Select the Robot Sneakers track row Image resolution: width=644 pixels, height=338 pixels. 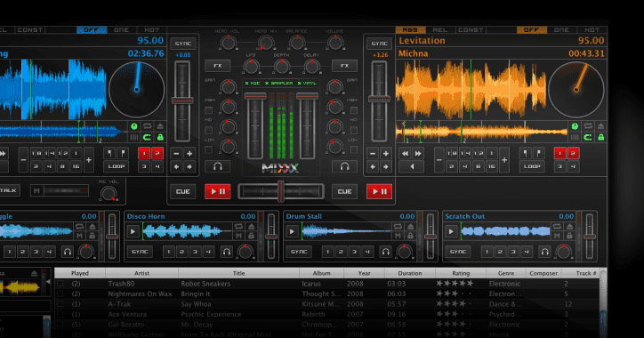point(327,284)
